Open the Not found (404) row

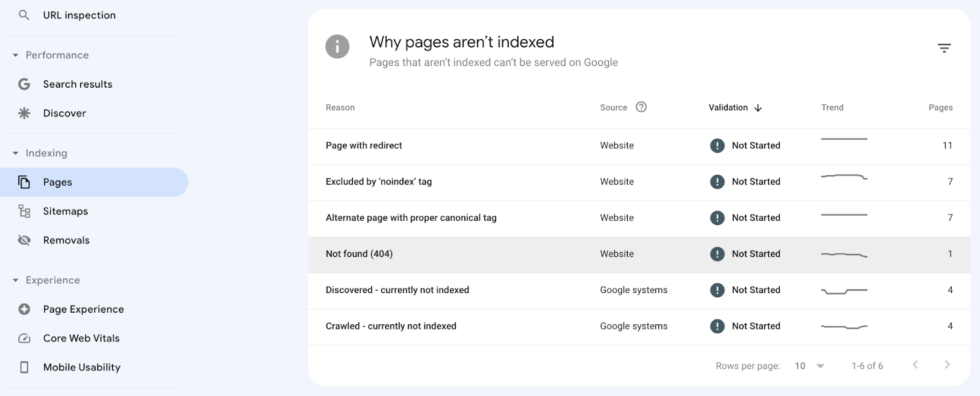pyautogui.click(x=359, y=254)
